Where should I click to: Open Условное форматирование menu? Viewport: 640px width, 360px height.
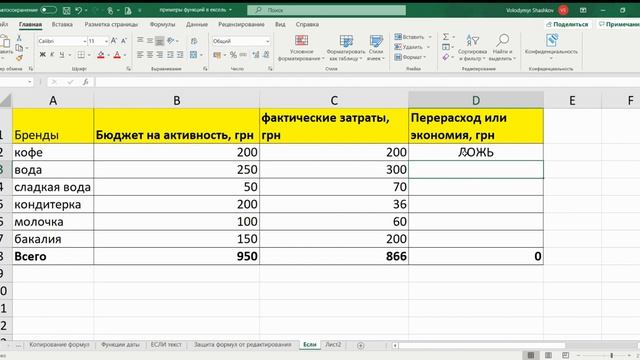(x=301, y=48)
